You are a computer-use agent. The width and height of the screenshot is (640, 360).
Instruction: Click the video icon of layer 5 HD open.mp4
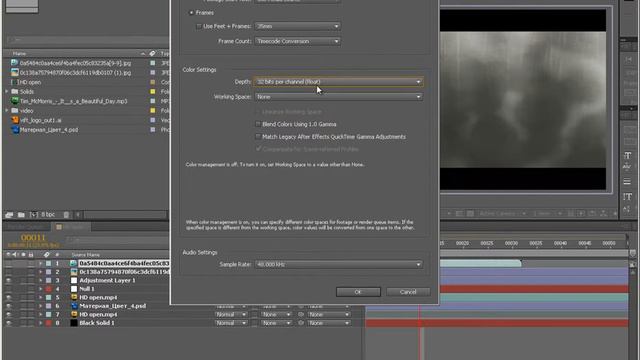74,298
